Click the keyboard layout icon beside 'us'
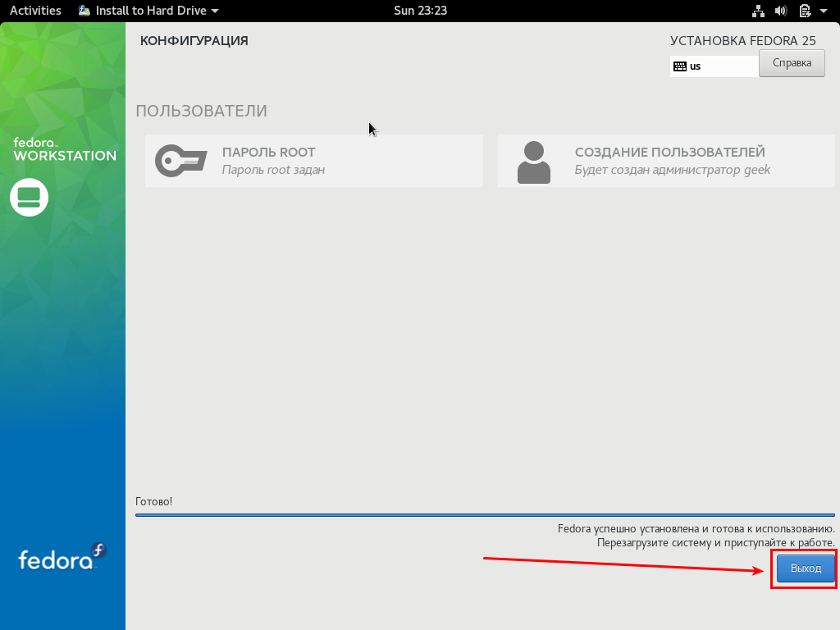The width and height of the screenshot is (840, 630). 679,66
